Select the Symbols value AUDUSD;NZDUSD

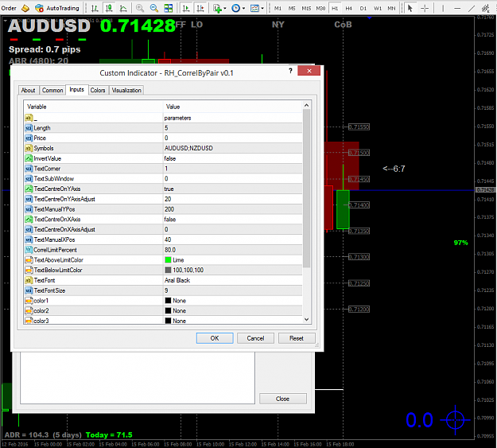233,148
